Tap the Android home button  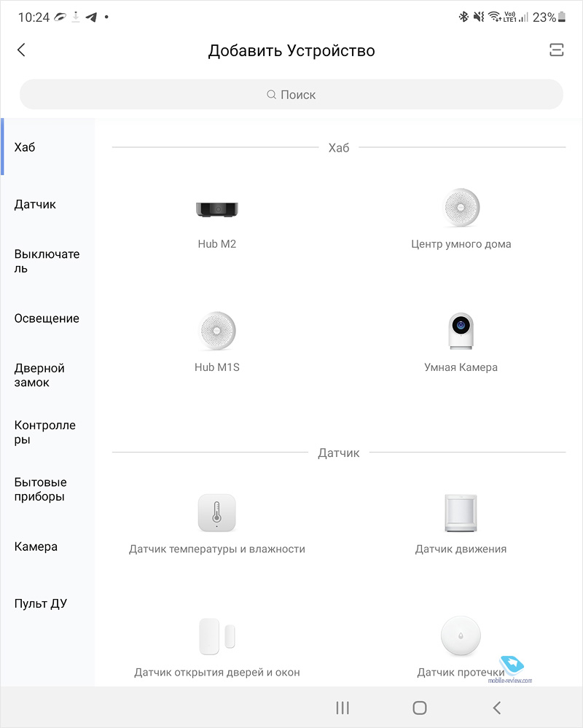click(x=420, y=708)
